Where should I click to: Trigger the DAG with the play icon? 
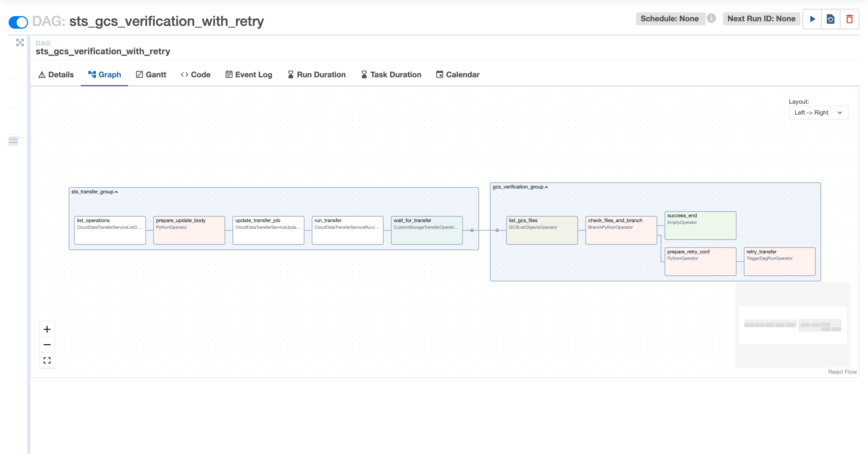point(812,19)
